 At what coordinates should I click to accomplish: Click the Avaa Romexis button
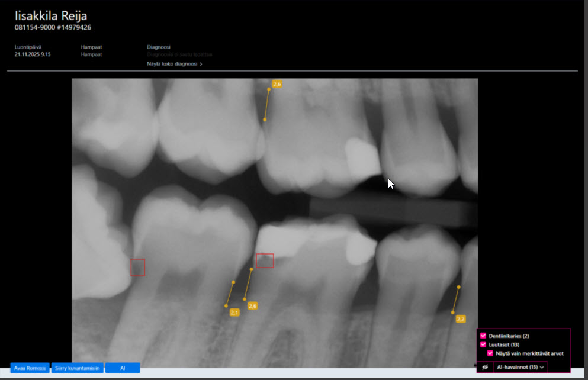coord(30,368)
